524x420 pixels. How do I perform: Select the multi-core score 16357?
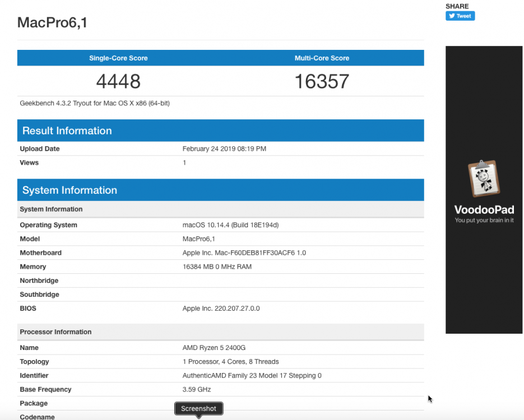(322, 81)
